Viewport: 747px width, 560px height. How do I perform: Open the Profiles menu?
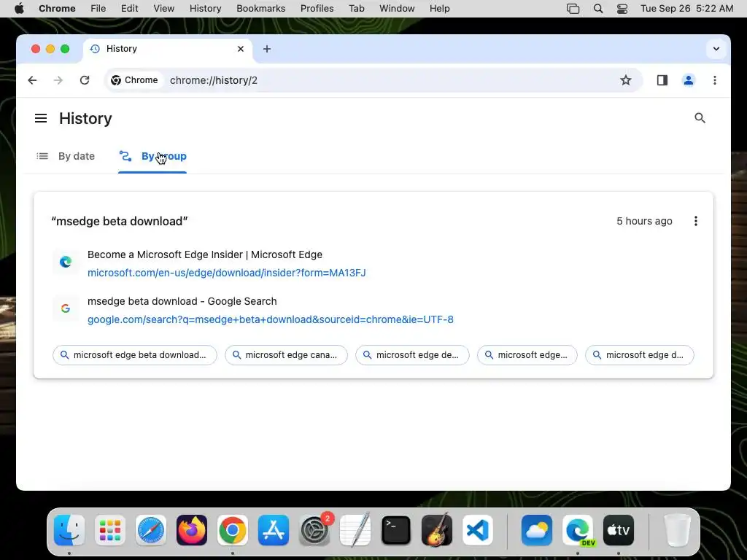(317, 8)
